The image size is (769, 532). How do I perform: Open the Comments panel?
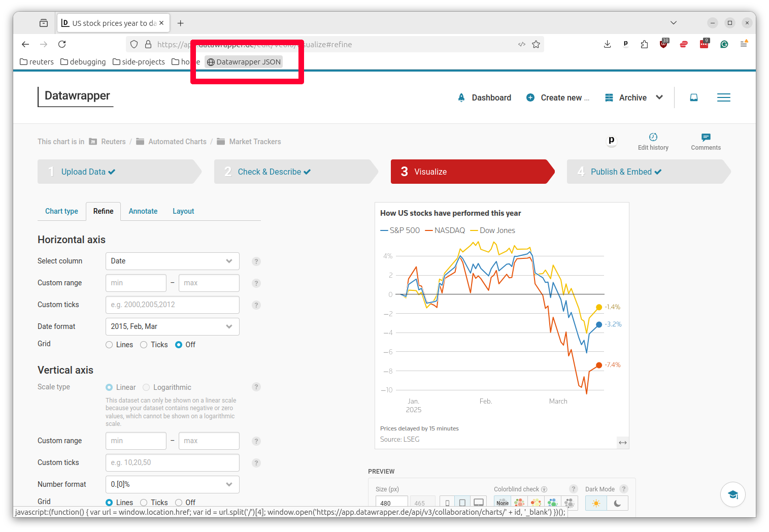706,142
